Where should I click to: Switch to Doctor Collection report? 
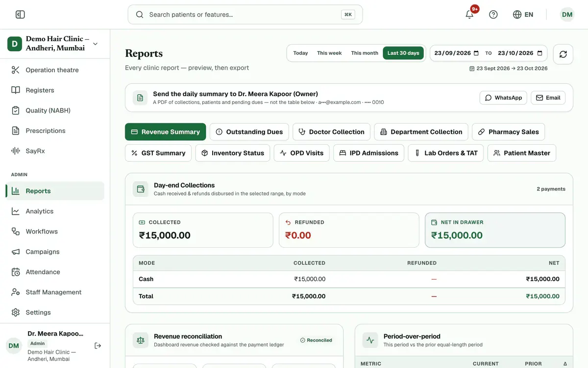(332, 132)
